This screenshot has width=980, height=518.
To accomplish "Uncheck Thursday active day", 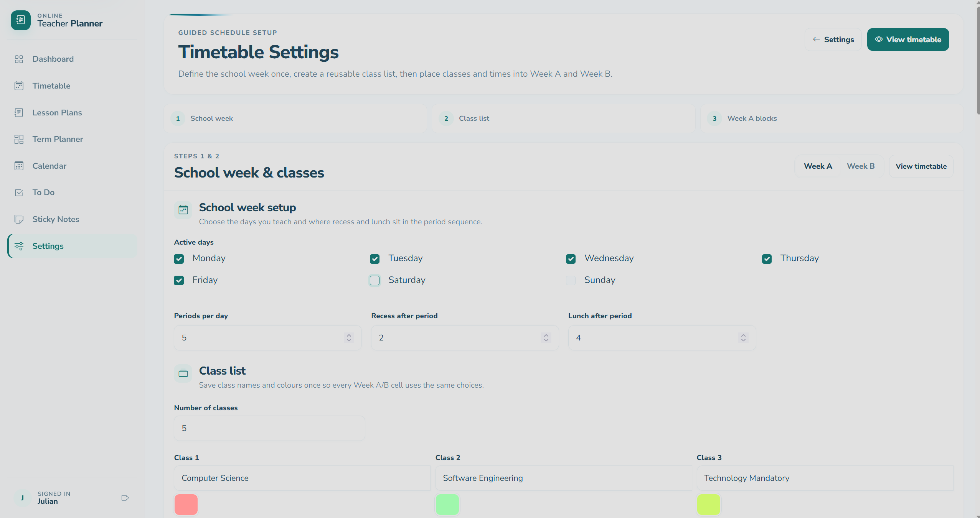I will [767, 259].
